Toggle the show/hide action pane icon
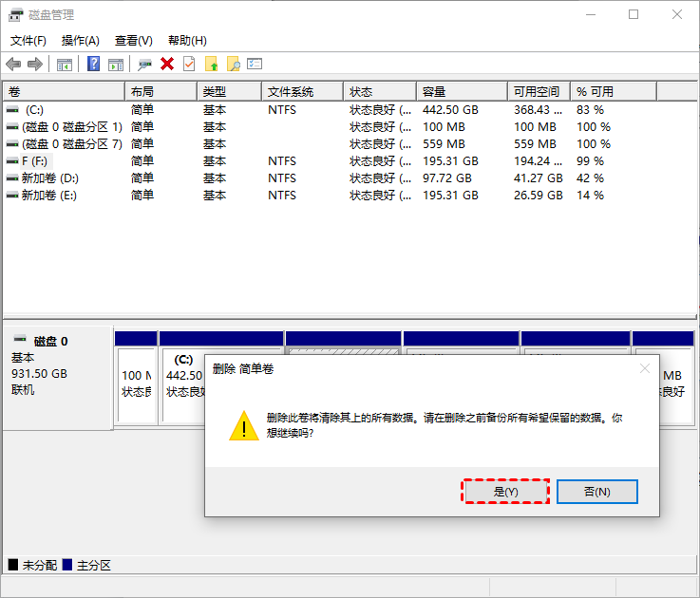The width and height of the screenshot is (700, 598). (116, 65)
